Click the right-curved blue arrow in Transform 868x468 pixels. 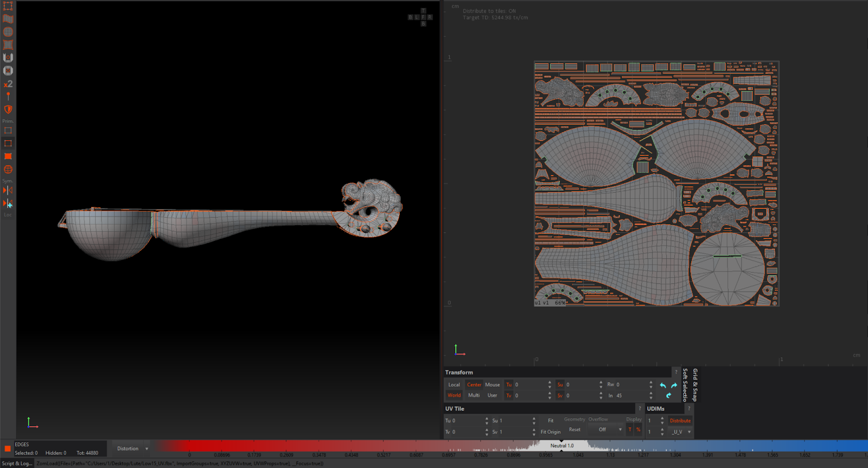pyautogui.click(x=674, y=385)
